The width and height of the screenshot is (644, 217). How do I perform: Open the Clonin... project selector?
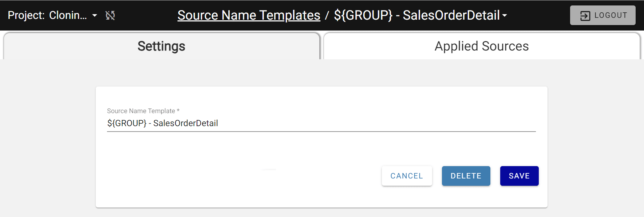tap(68, 15)
